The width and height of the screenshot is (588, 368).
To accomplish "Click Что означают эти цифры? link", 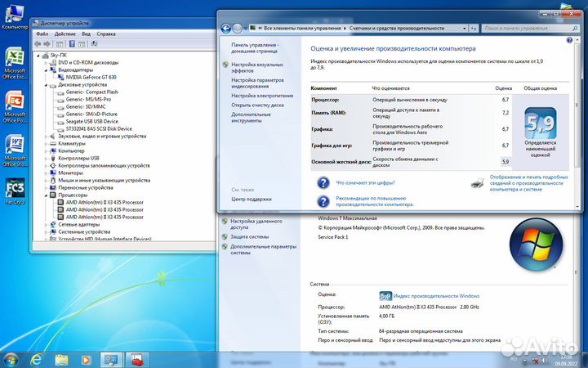I will [x=365, y=183].
